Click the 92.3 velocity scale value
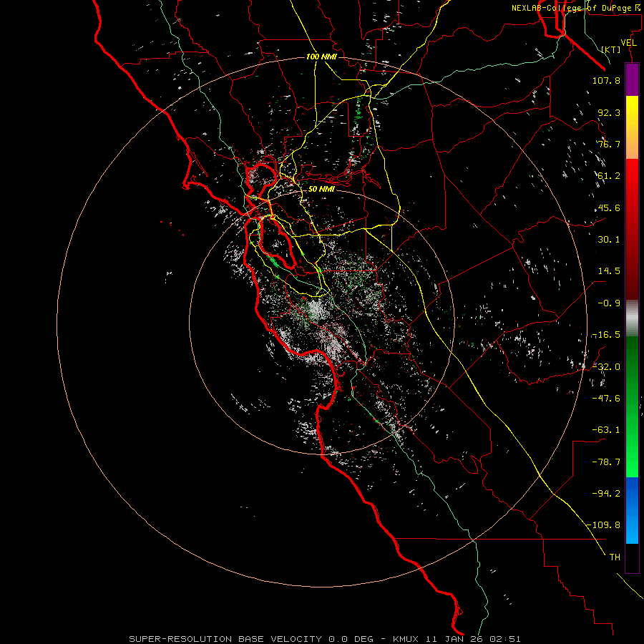Viewport: 644px width, 644px height. (x=609, y=112)
